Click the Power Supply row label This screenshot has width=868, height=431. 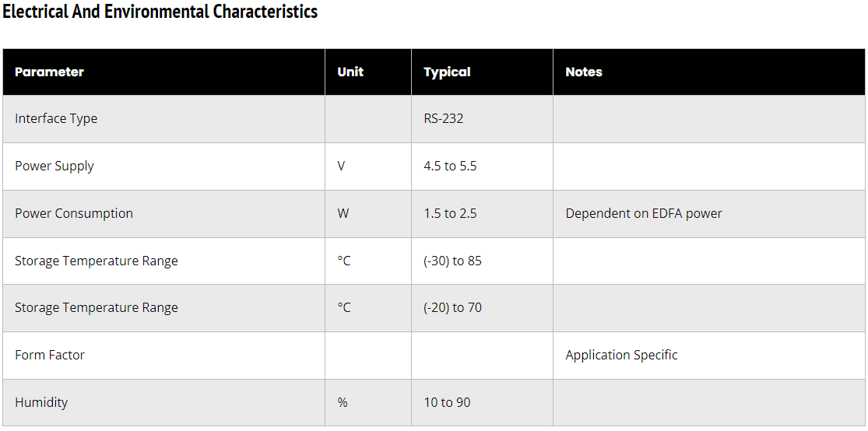click(54, 166)
